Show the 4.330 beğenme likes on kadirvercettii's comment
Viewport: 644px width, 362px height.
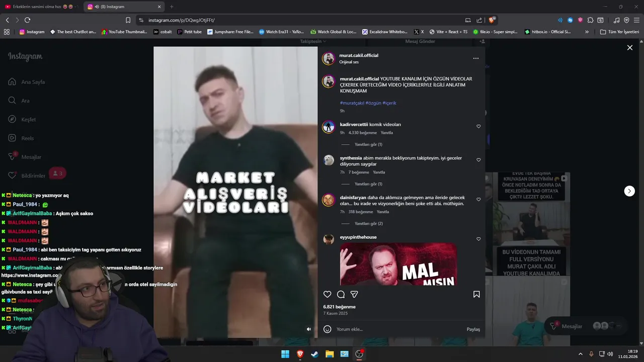click(363, 133)
